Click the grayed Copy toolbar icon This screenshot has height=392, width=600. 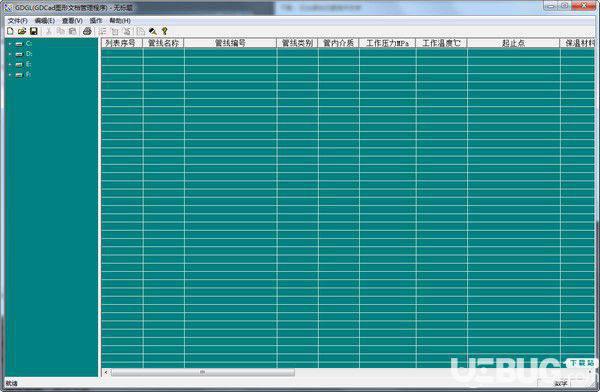pos(60,31)
